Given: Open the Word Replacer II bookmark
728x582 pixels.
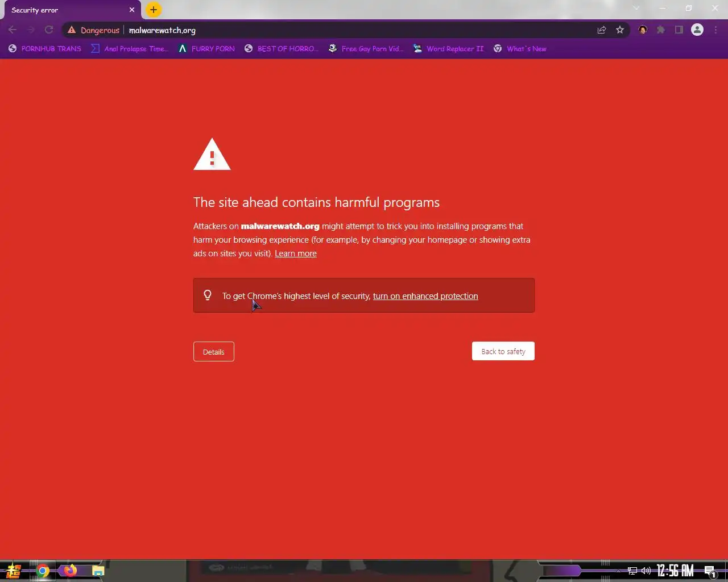Looking at the screenshot, I should pos(448,49).
